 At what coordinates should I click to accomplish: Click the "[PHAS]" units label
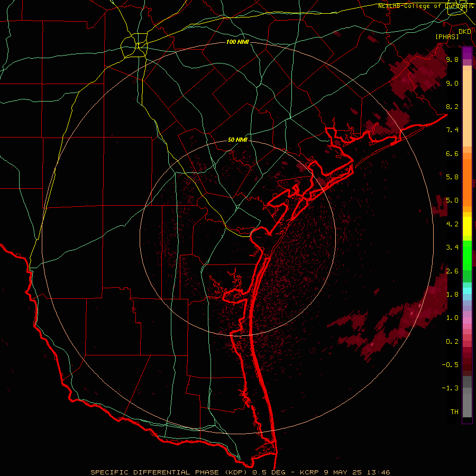click(447, 36)
